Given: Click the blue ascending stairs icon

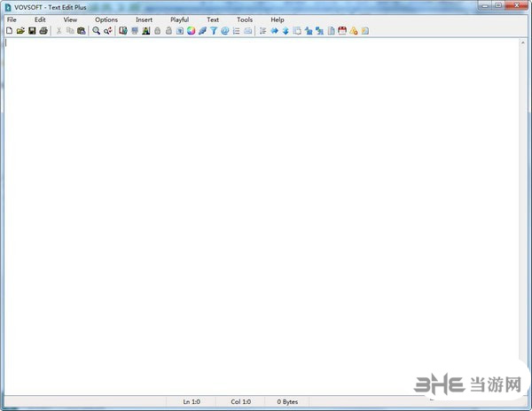Looking at the screenshot, I should coord(309,31).
